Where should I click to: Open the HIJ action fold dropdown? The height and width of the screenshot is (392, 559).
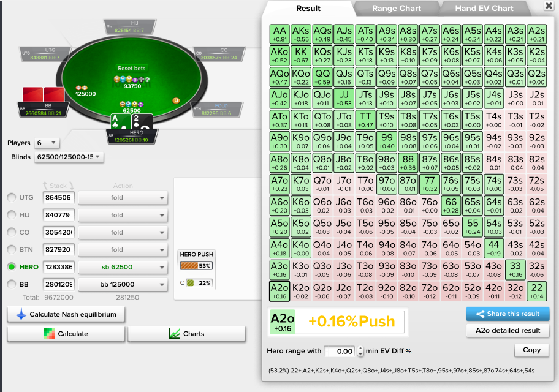tap(123, 215)
